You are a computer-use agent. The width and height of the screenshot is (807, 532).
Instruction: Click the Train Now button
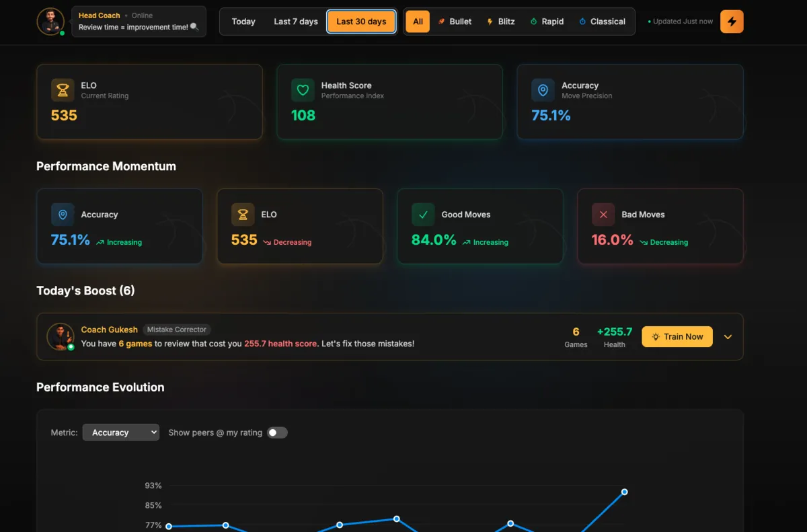click(x=677, y=336)
